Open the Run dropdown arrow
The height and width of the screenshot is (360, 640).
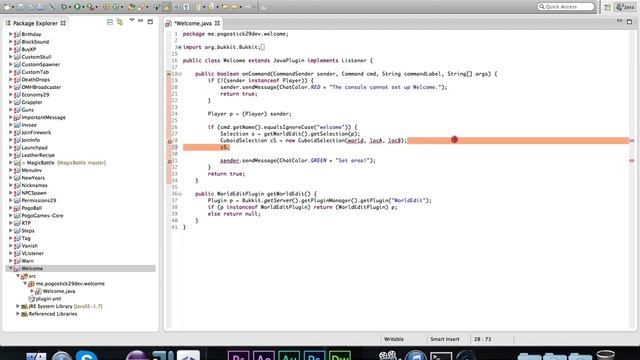click(83, 7)
